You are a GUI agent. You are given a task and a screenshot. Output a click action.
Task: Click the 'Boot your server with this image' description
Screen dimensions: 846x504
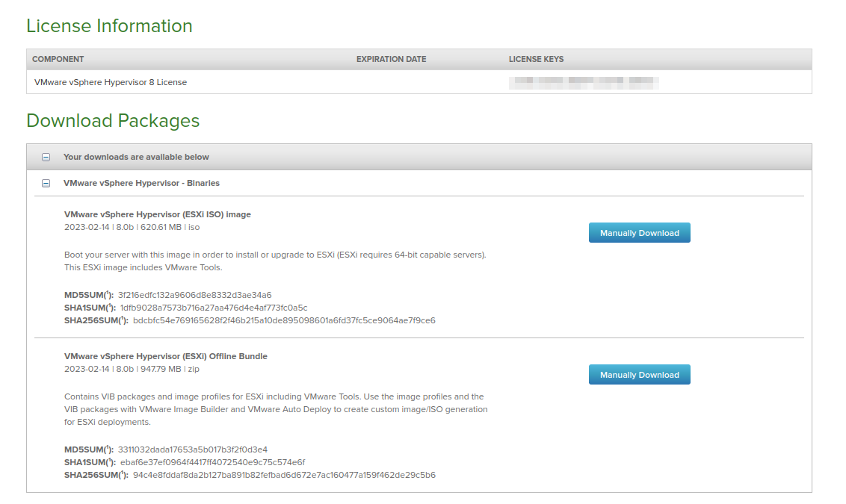(x=275, y=261)
